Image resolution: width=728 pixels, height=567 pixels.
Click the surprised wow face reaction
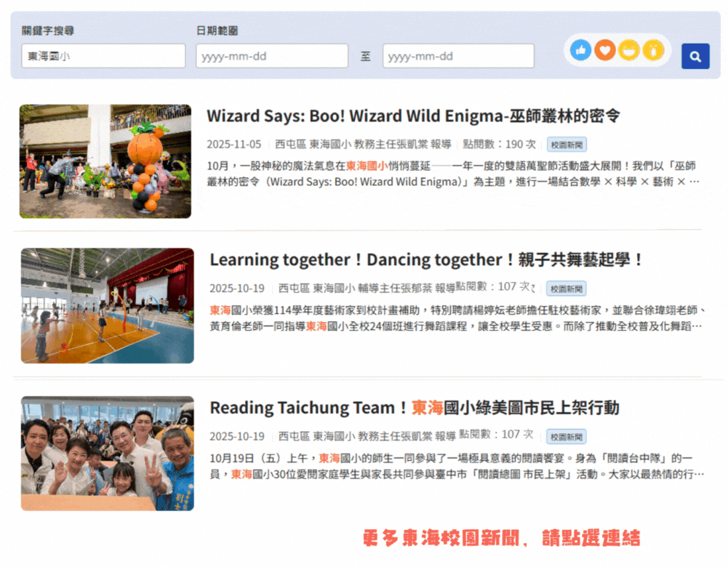(x=653, y=50)
